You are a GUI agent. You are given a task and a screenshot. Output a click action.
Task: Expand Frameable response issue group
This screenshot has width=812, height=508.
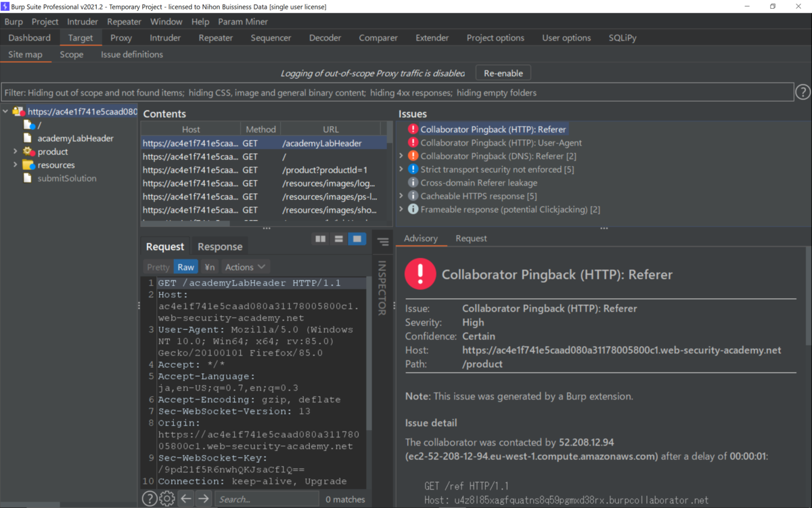401,209
